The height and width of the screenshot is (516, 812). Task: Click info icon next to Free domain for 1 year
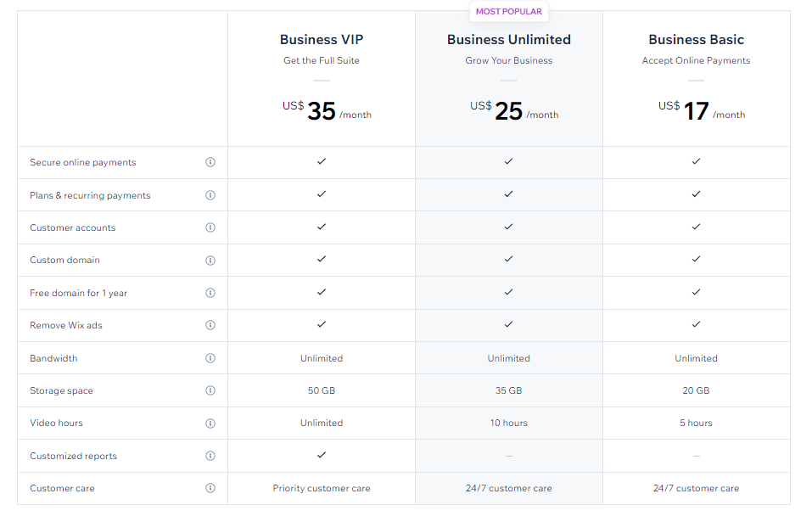pos(210,293)
